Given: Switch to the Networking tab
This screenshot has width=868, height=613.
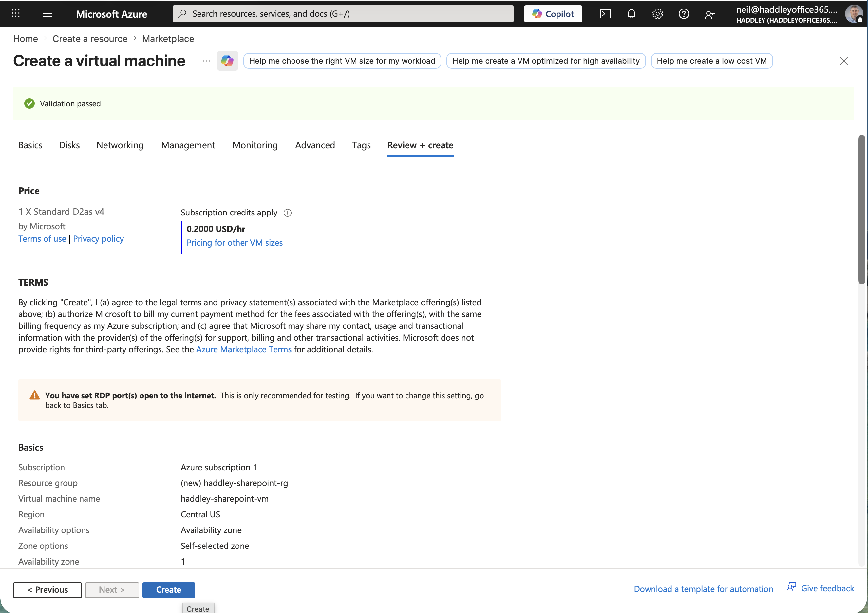Looking at the screenshot, I should (120, 145).
